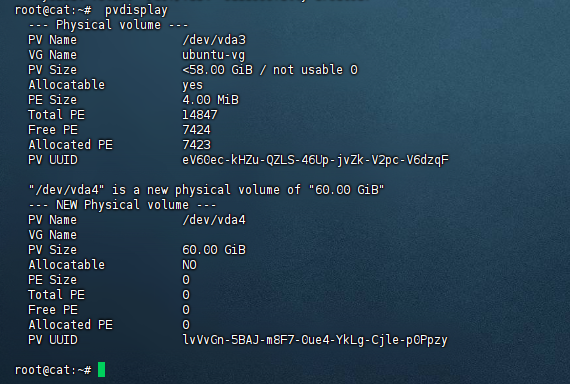Viewport: 570px width, 384px height.
Task: Click the UUID starting with lvVvGn
Action: pyautogui.click(x=315, y=340)
